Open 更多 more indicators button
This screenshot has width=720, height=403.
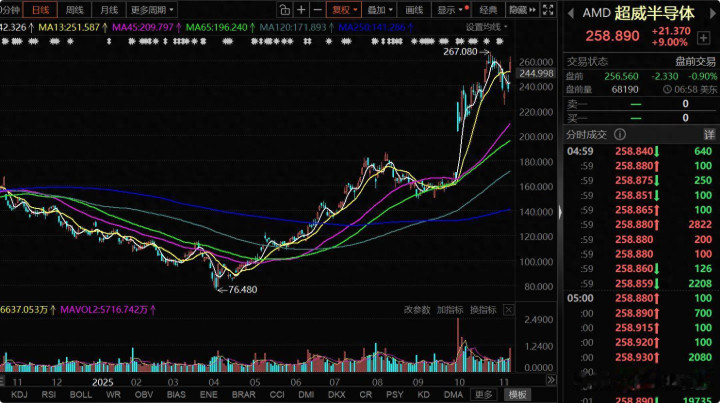(484, 394)
